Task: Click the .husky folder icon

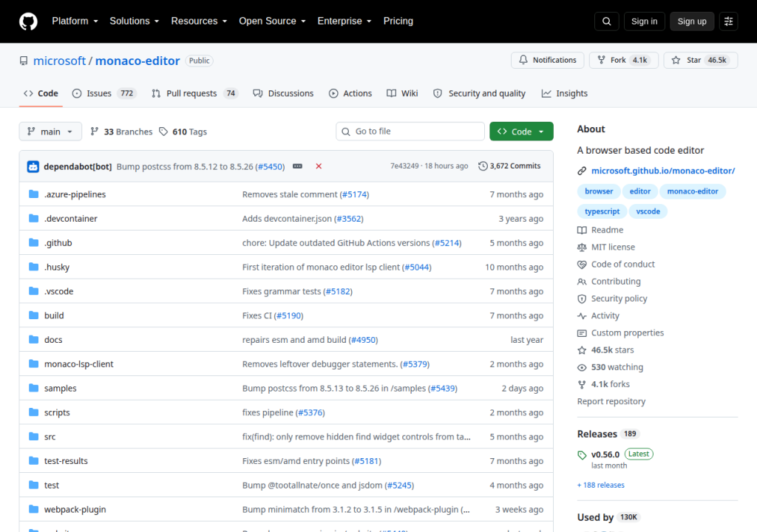Action: point(33,267)
